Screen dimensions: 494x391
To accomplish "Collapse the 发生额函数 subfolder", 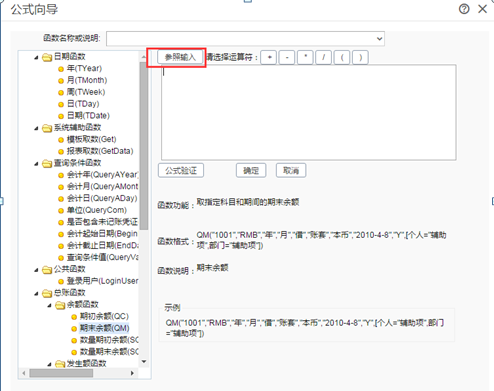I will (x=49, y=364).
